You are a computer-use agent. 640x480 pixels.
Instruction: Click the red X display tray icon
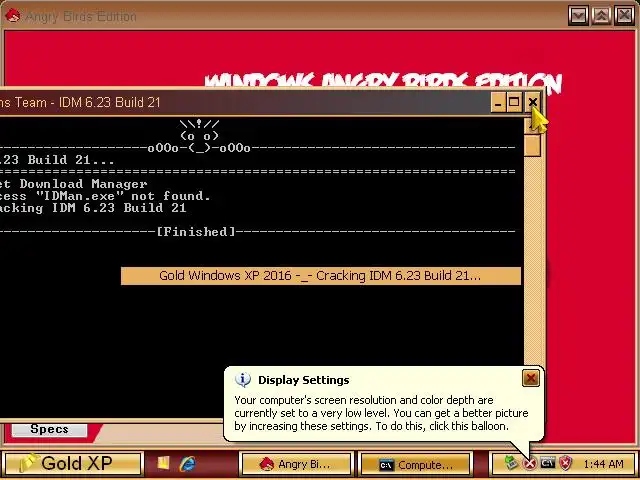point(529,463)
